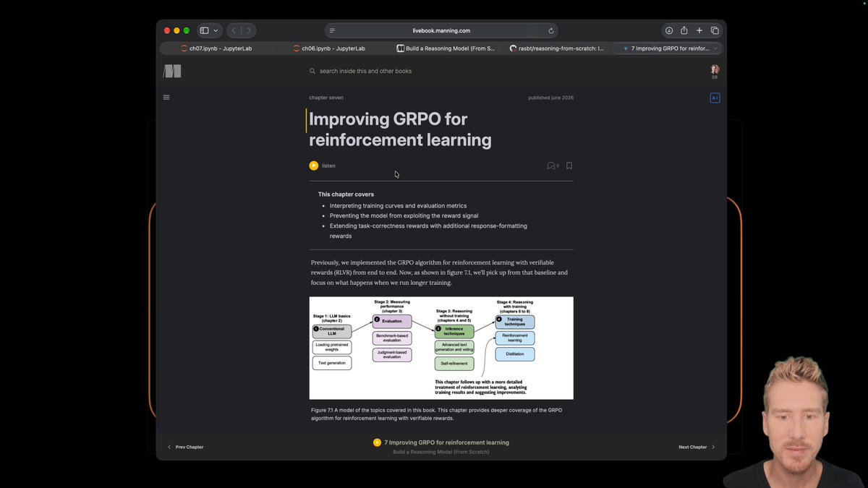The height and width of the screenshot is (488, 868).
Task: Click the Safari downloads icon
Action: 669,30
